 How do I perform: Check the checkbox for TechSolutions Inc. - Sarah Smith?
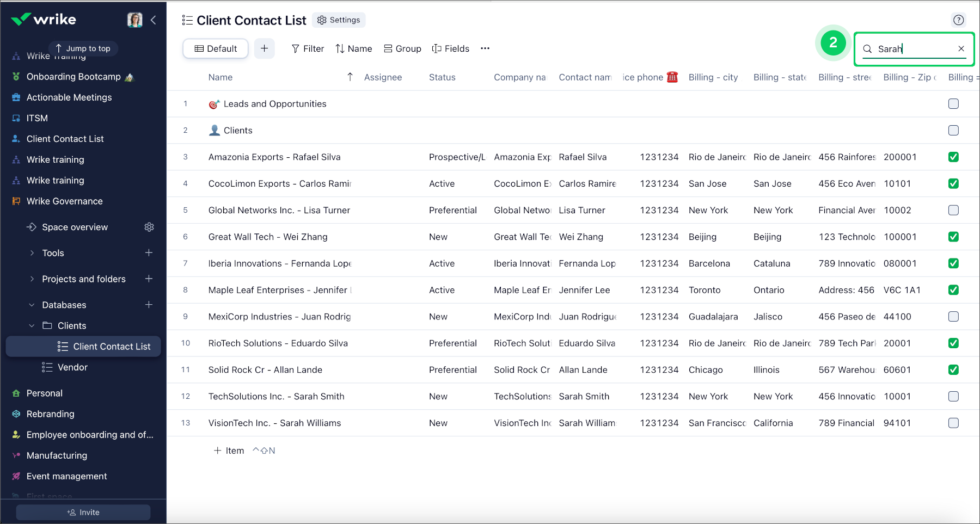pos(953,396)
